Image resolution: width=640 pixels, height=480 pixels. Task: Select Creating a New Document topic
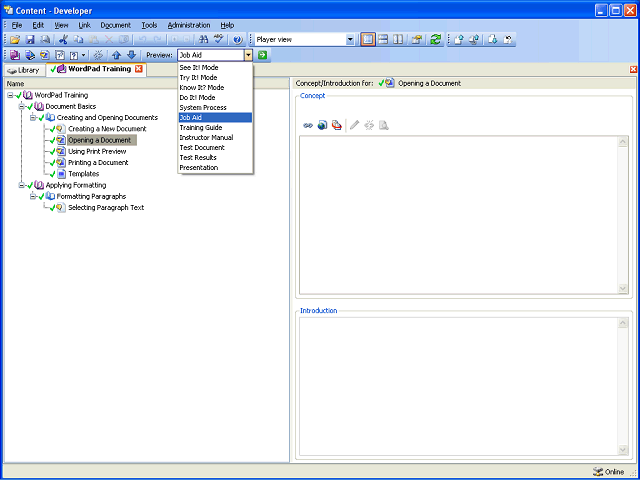(x=107, y=129)
